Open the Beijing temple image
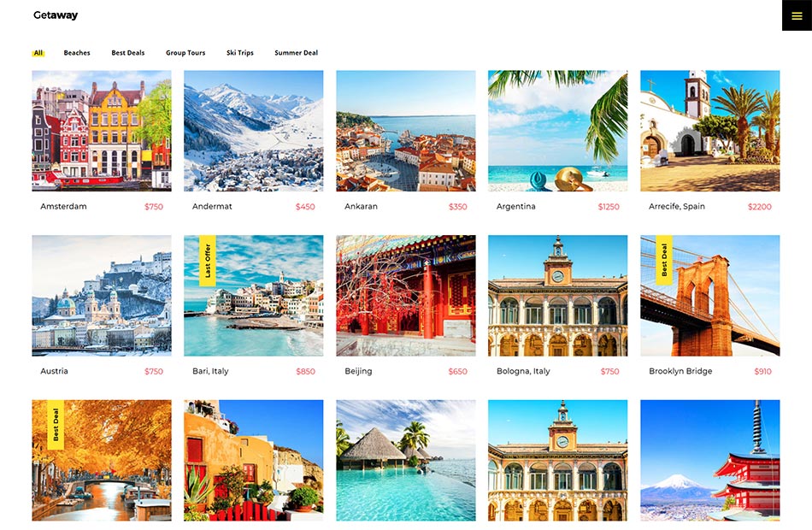This screenshot has height=530, width=812. pyautogui.click(x=406, y=296)
